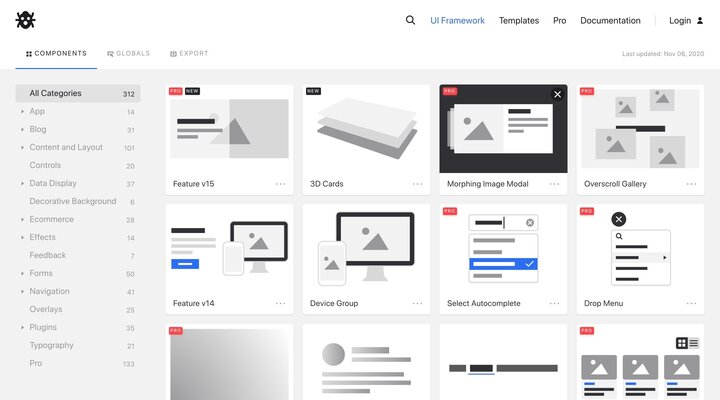Click the bug logo in the header

tap(25, 20)
